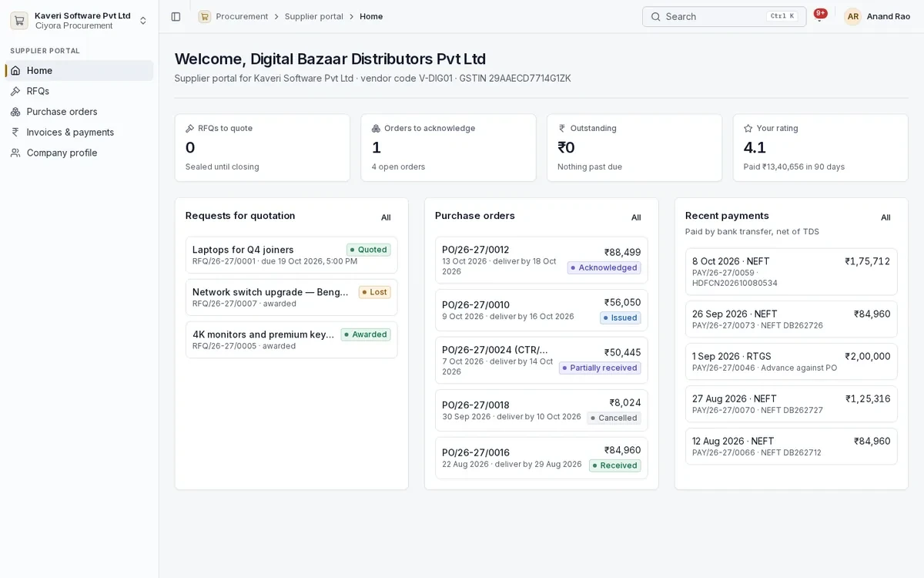Open the Anand Rao user menu
The height and width of the screenshot is (578, 924).
878,16
